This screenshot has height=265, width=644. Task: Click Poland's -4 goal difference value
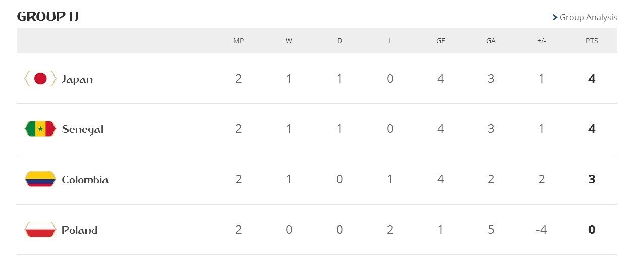(x=541, y=230)
